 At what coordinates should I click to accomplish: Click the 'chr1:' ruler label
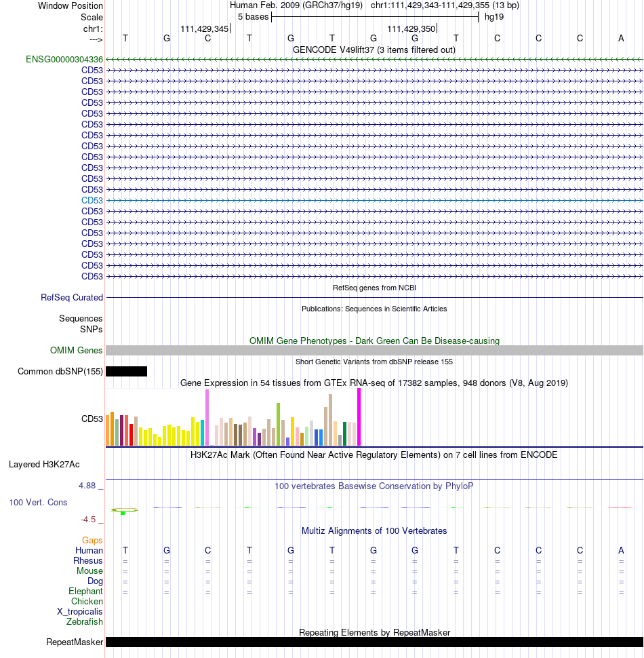(x=93, y=28)
